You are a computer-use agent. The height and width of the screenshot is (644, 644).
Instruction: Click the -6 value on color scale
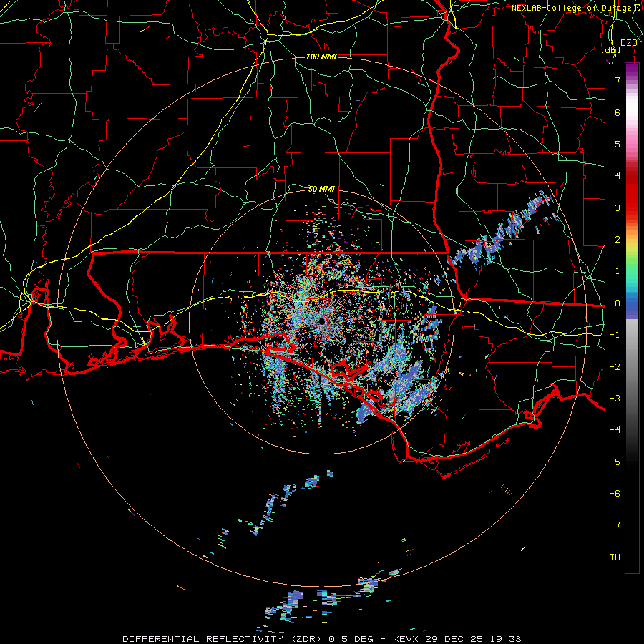[x=615, y=494]
